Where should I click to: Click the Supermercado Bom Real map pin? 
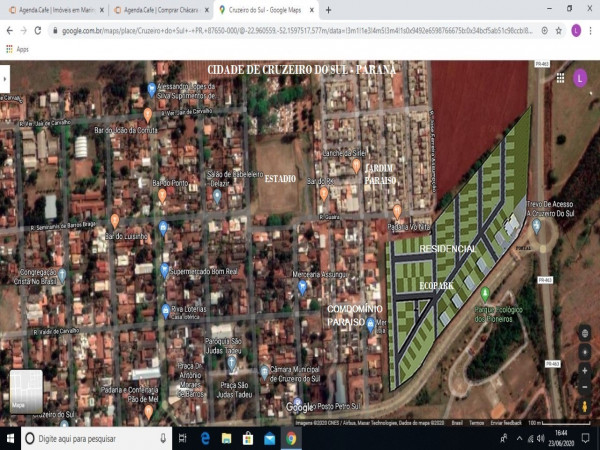pos(164,270)
